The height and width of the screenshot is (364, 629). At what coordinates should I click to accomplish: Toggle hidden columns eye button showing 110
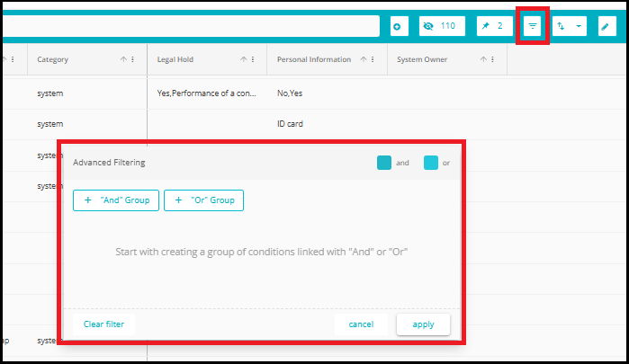point(441,26)
